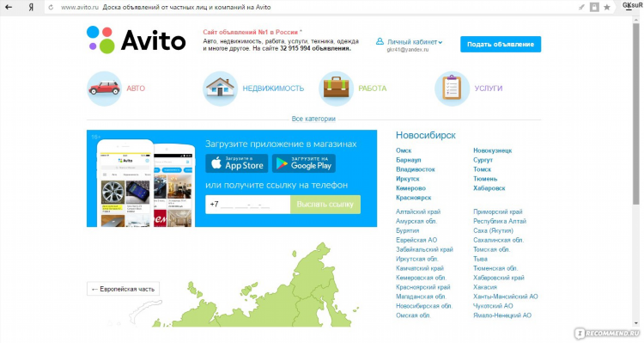This screenshot has width=644, height=343.
Task: Choose the Магаданская обл. region
Action: [x=421, y=297]
